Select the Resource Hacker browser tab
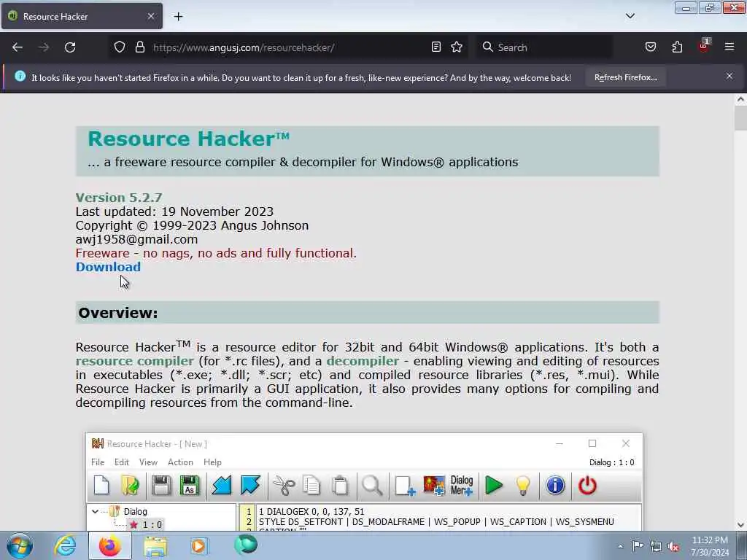 82,16
